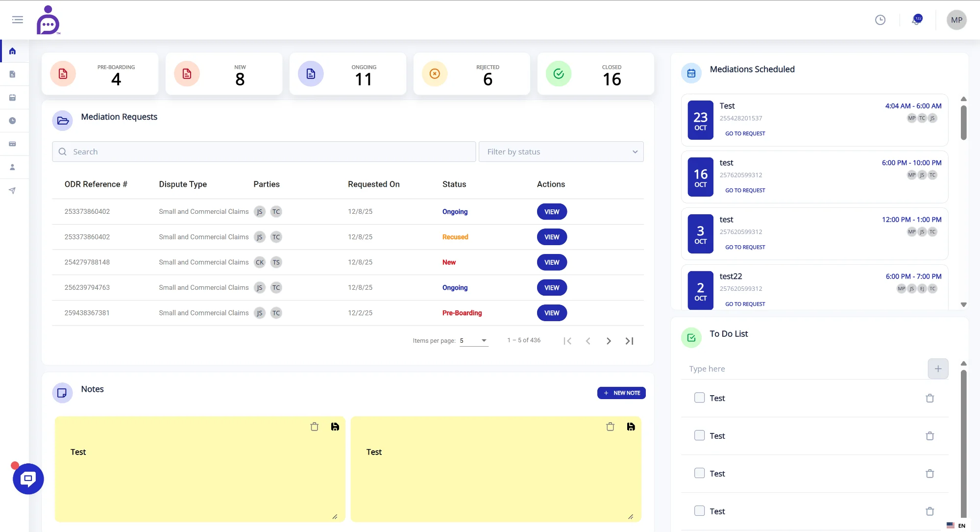Screen dimensions: 980x532
Task: Tick the checkbox on the last Test task
Action: click(x=699, y=511)
